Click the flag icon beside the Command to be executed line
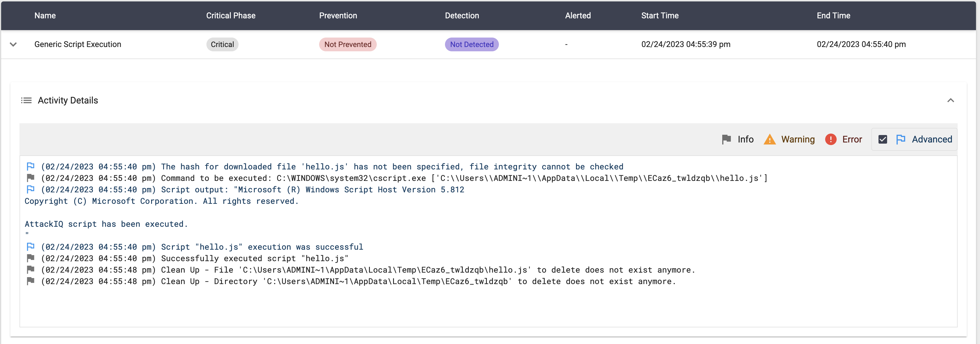The width and height of the screenshot is (980, 344). pos(30,178)
